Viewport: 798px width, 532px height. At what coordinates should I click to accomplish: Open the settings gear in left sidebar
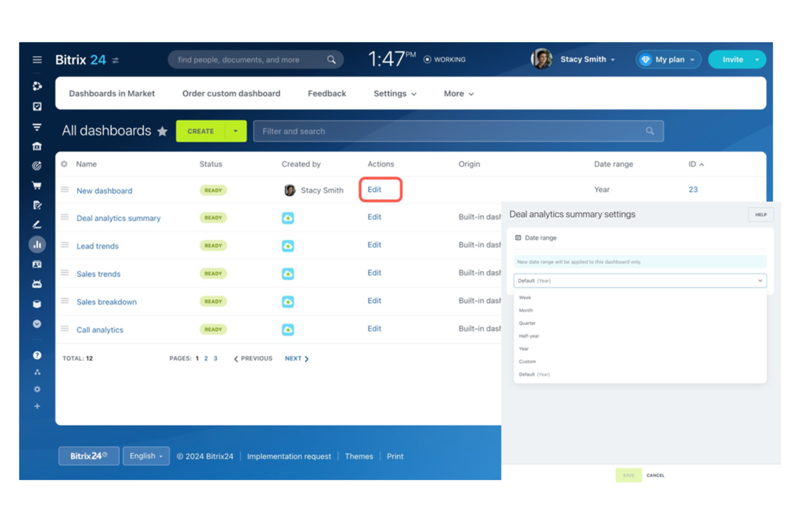37,389
